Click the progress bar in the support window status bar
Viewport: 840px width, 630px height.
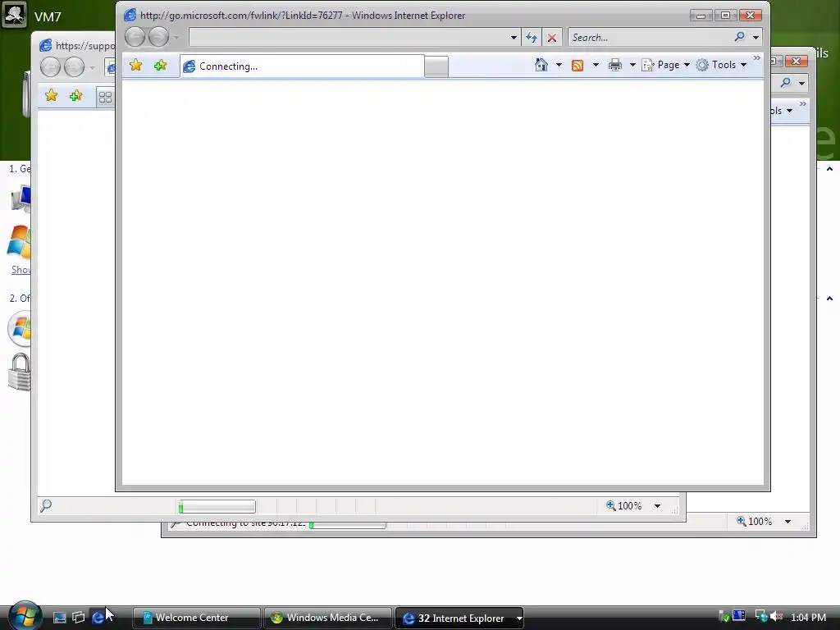(217, 506)
